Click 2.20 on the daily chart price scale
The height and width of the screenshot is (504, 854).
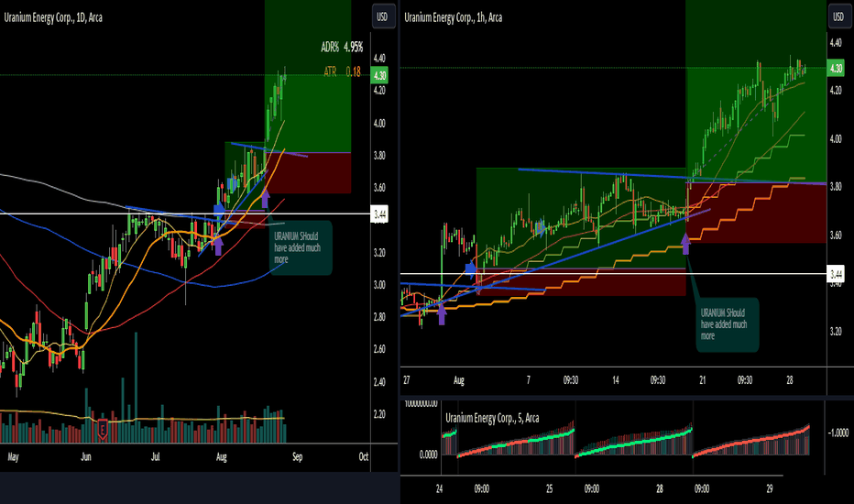click(379, 414)
